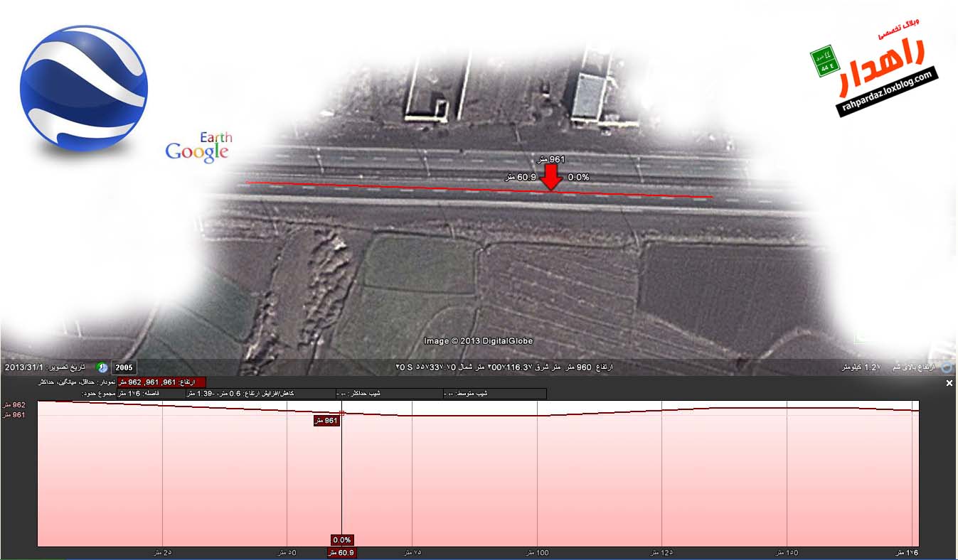The width and height of the screenshot is (958, 560).
Task: Click the 0.0% slope label in graph
Action: [x=342, y=540]
